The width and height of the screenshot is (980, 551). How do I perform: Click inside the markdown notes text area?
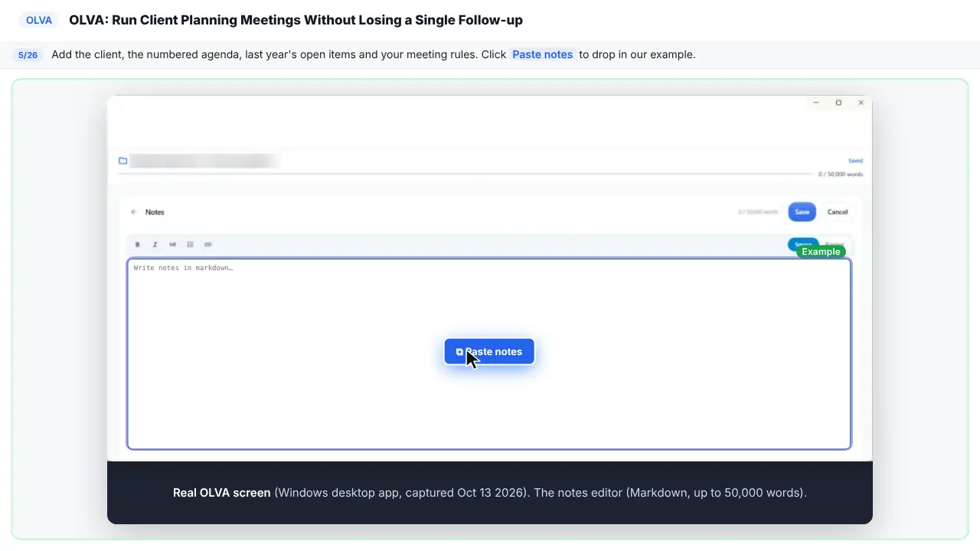pos(489,354)
